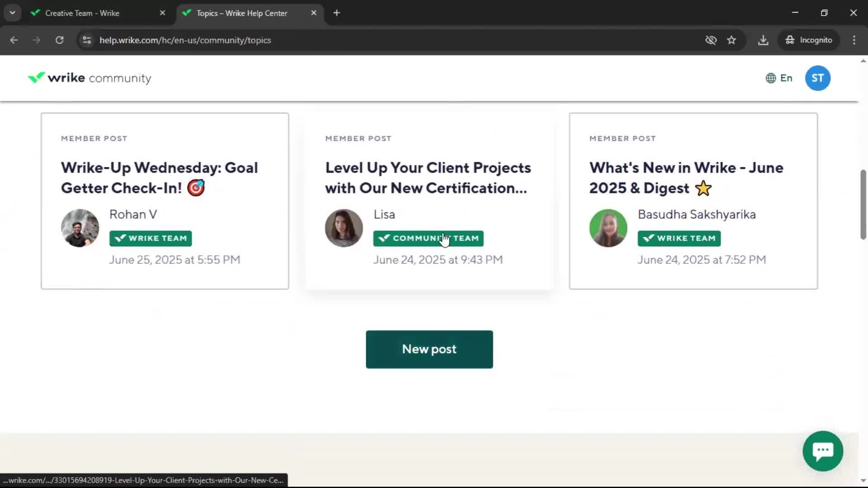Open the language selector globe icon
This screenshot has width=868, height=488.
(771, 78)
